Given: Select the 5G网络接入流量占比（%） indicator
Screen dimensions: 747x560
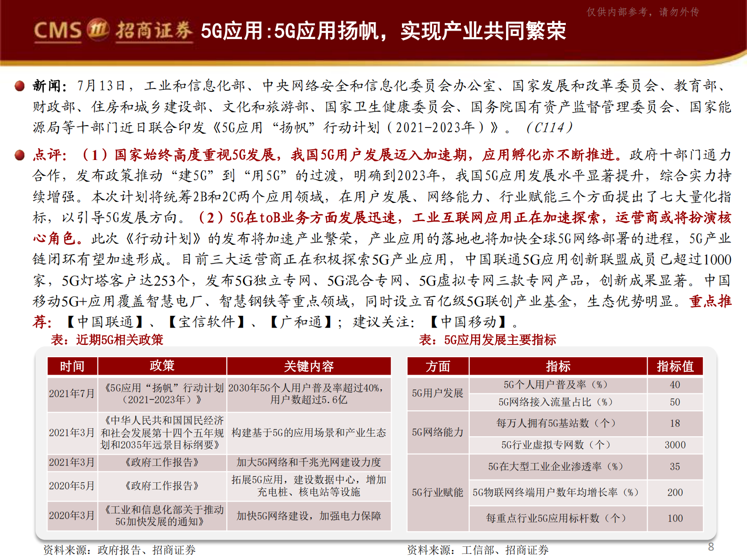Looking at the screenshot, I should (x=558, y=402).
